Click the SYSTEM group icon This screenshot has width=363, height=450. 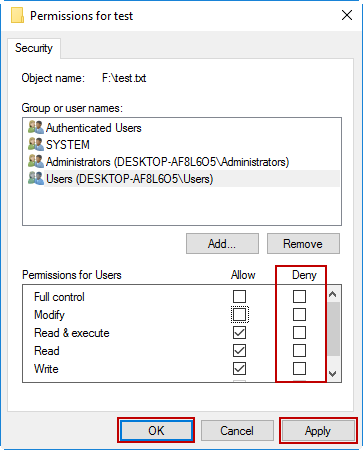36,144
